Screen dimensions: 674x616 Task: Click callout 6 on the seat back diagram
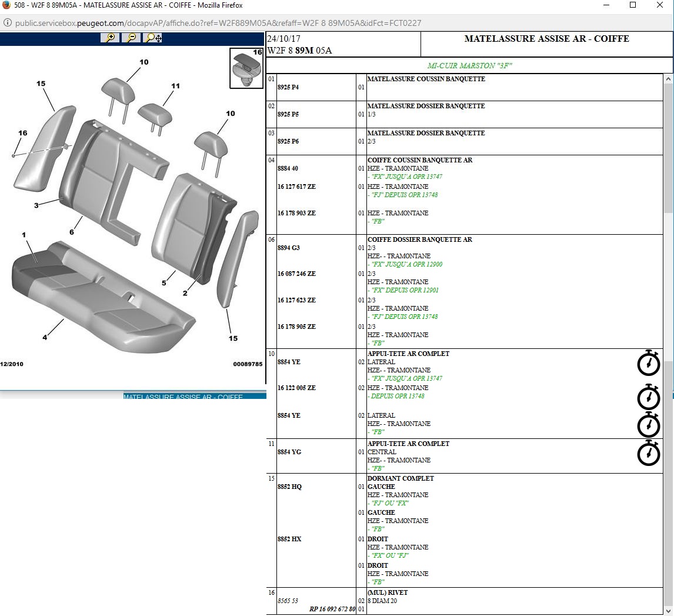click(72, 232)
